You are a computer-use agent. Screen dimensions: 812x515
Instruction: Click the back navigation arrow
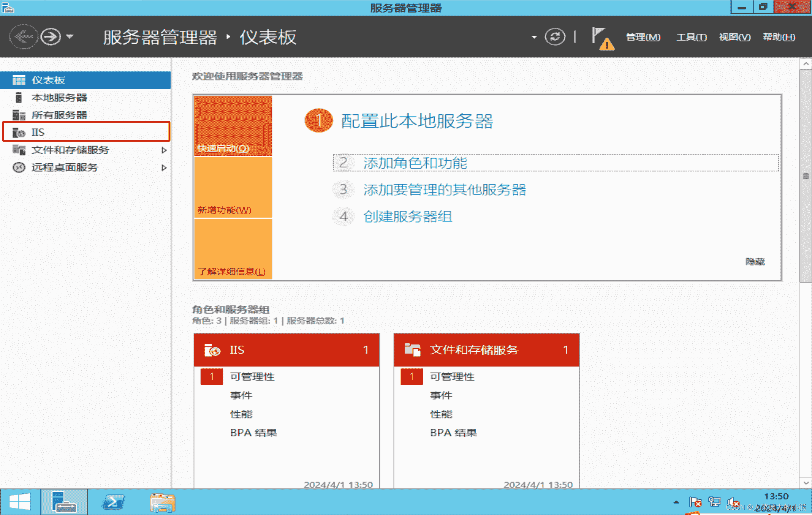24,37
